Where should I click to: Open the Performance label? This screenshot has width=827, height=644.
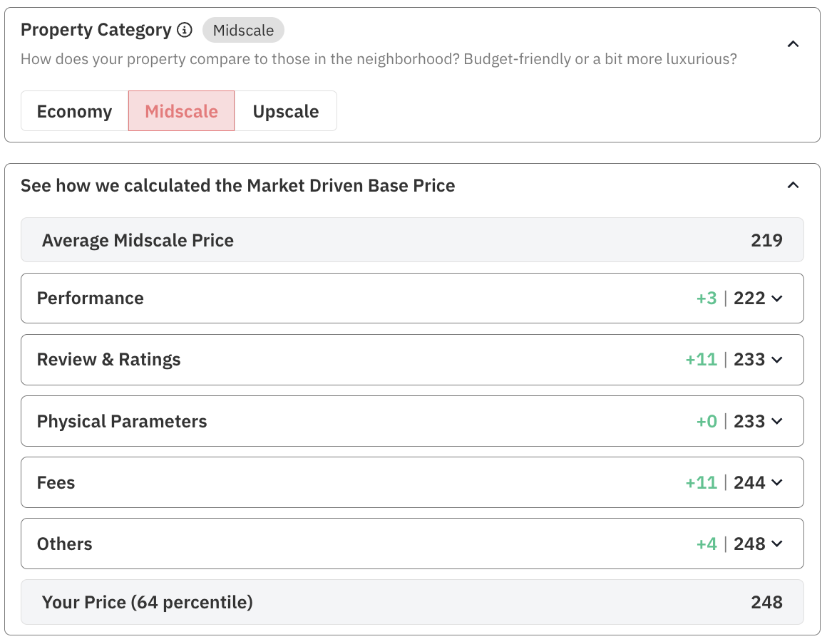(x=91, y=298)
